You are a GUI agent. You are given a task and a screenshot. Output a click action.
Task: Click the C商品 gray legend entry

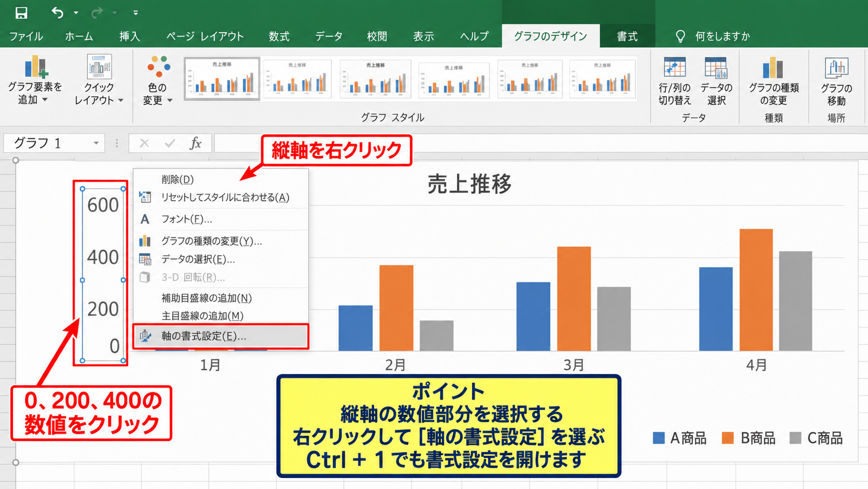[x=816, y=438]
